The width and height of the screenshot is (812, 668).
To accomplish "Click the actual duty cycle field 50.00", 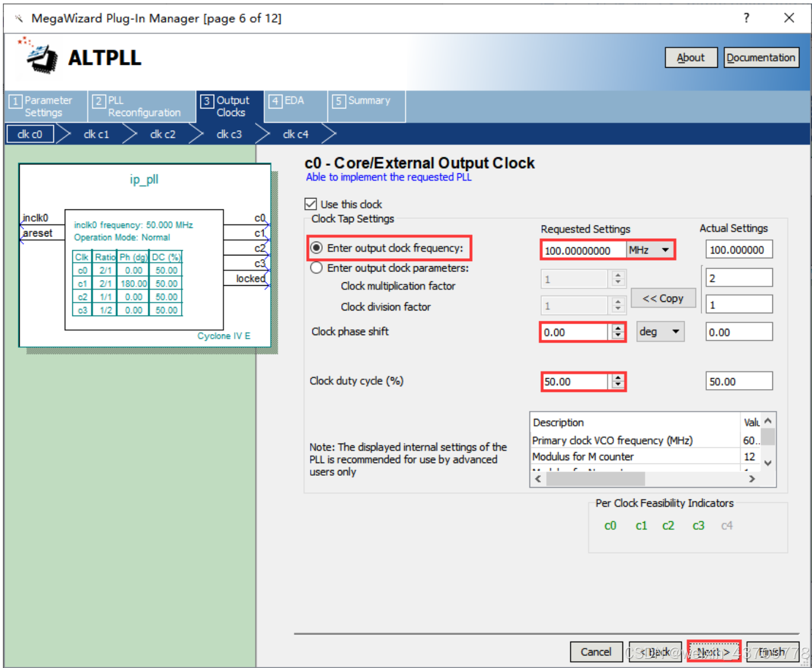I will pyautogui.click(x=739, y=381).
